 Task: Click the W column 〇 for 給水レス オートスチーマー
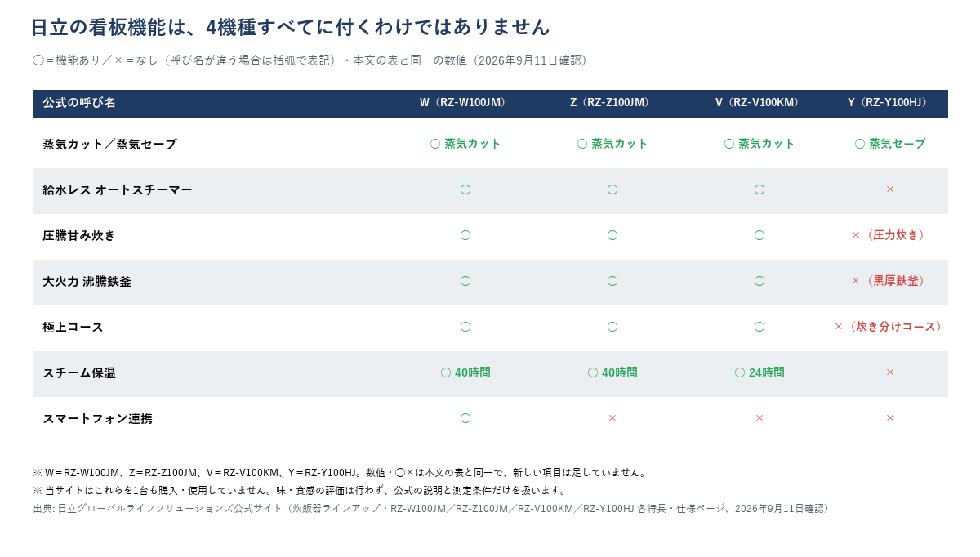click(465, 189)
